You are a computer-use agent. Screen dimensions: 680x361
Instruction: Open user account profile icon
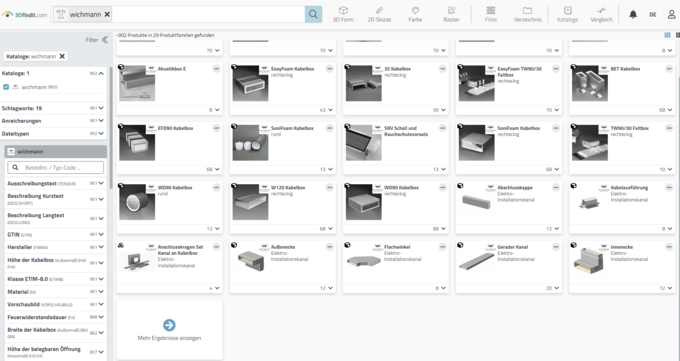(671, 14)
